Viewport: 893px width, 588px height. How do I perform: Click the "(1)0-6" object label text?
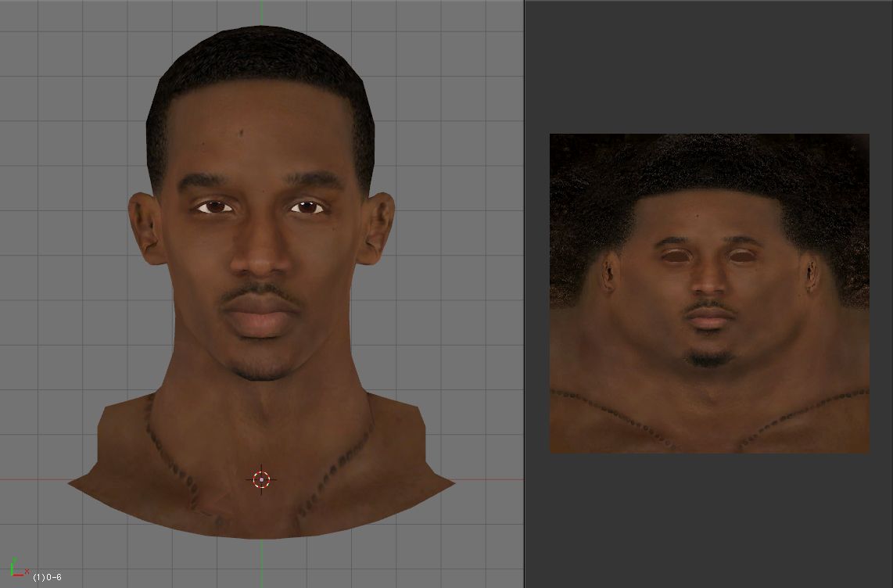point(47,577)
